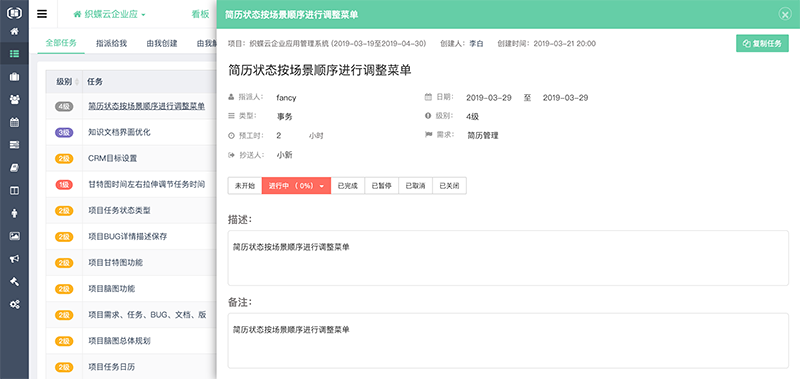Open task 项目任务日历
The width and height of the screenshot is (800, 379).
click(x=111, y=367)
